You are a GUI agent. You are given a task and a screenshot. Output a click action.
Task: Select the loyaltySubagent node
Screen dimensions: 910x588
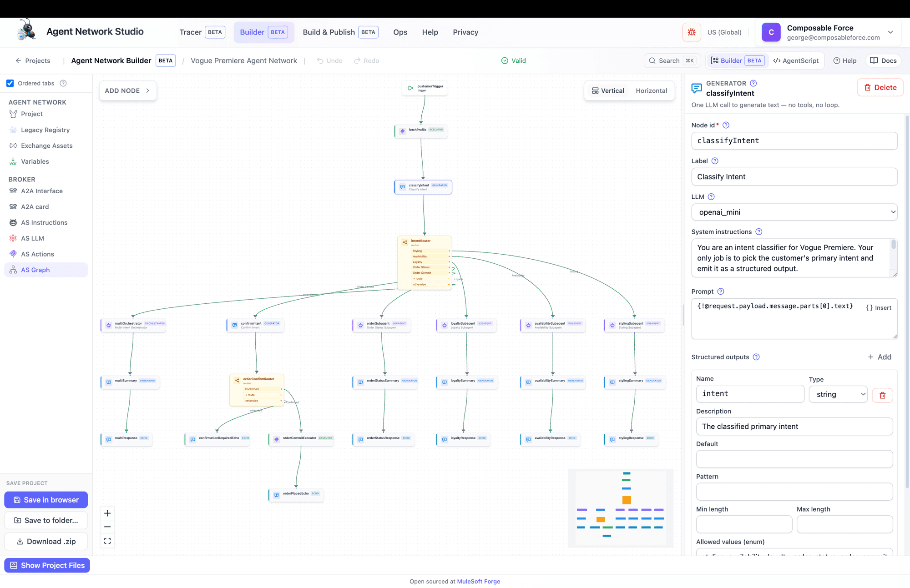466,325
